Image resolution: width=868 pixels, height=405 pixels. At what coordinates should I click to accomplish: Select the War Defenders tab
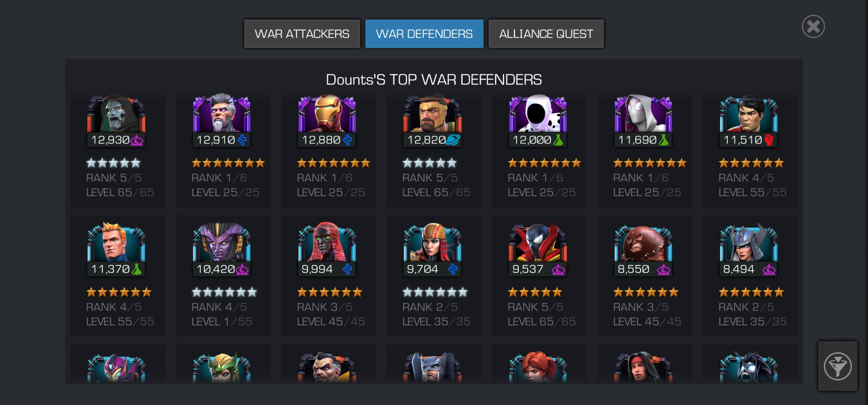[424, 34]
